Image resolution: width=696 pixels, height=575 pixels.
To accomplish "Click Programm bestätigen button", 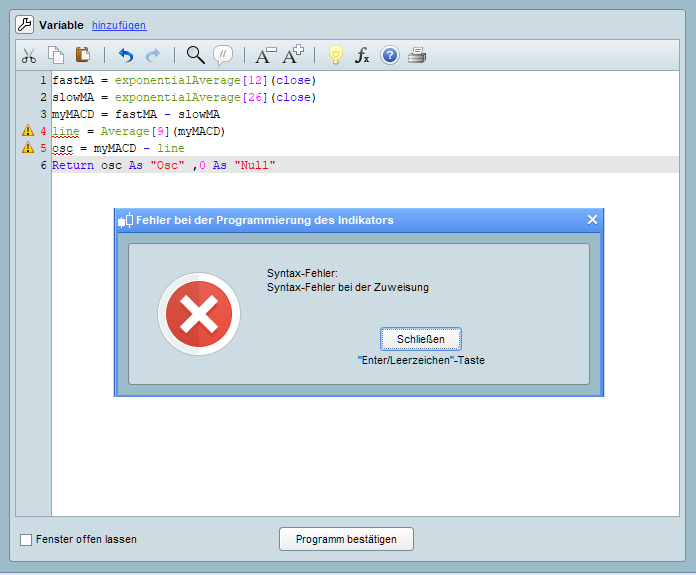I will 346,539.
